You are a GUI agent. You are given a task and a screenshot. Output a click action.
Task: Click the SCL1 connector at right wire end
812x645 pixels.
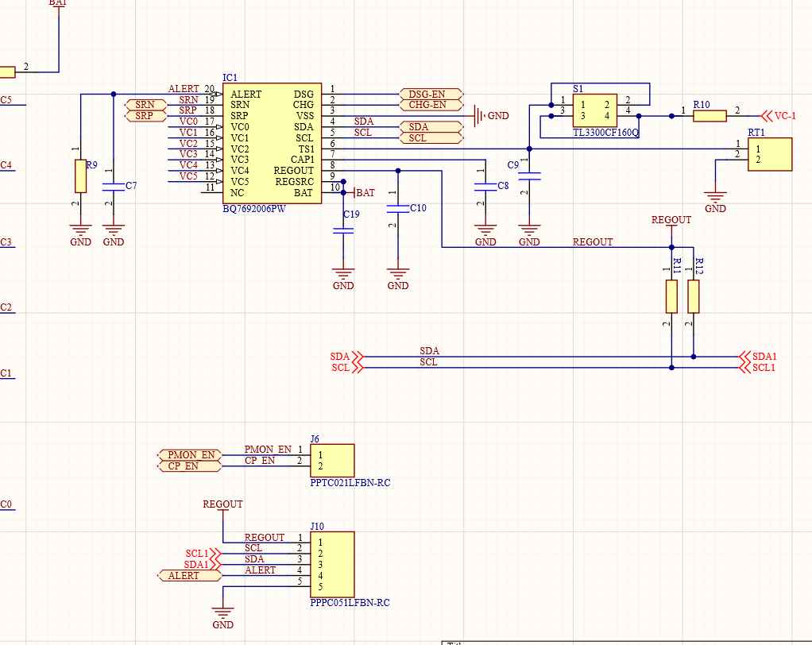(758, 368)
